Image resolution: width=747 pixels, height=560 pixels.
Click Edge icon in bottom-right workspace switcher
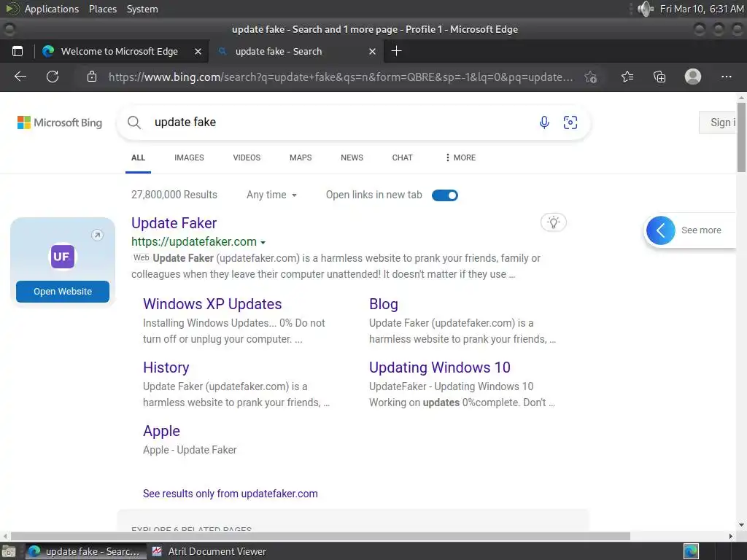[691, 551]
